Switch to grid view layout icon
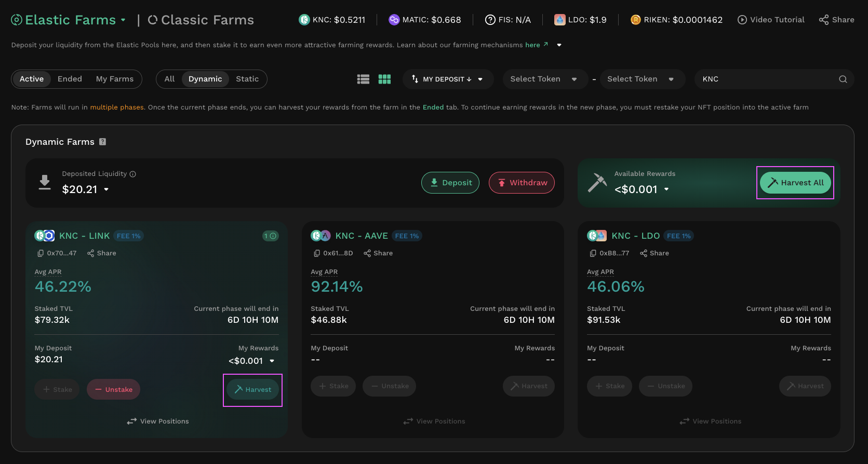 384,79
